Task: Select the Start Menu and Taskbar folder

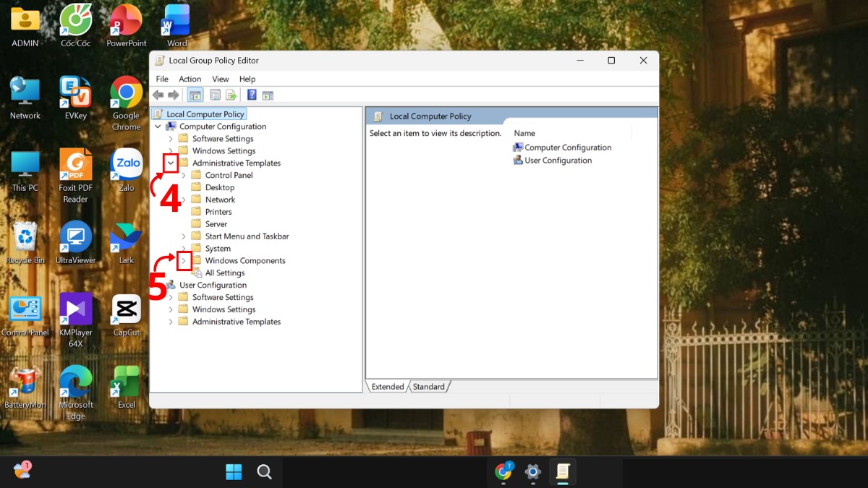Action: (247, 236)
